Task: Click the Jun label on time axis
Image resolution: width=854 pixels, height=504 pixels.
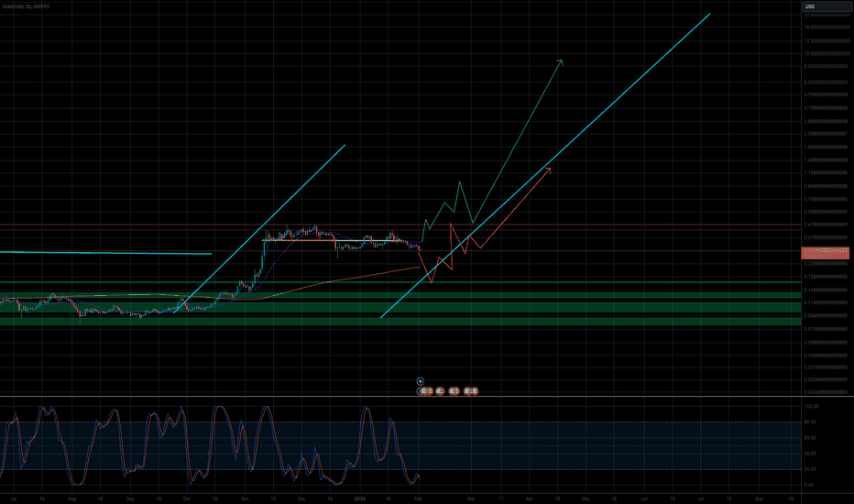Action: (x=644, y=499)
